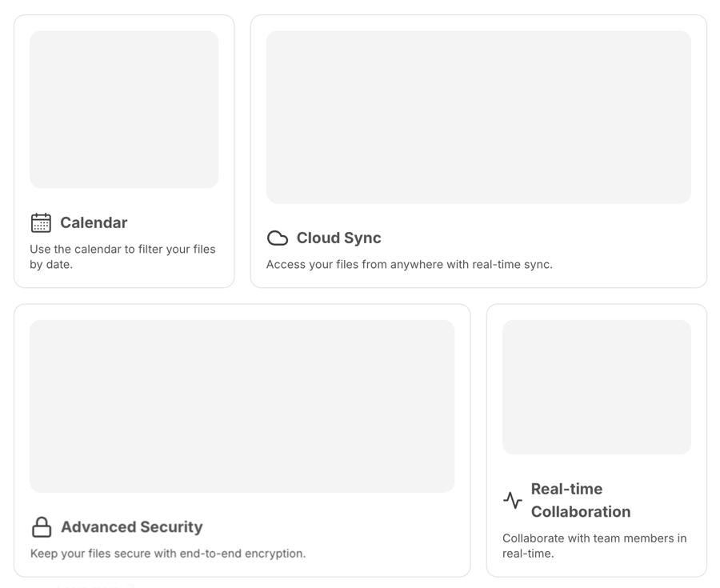The image size is (720, 588).
Task: Click the Cloud Sync title
Action: click(339, 238)
